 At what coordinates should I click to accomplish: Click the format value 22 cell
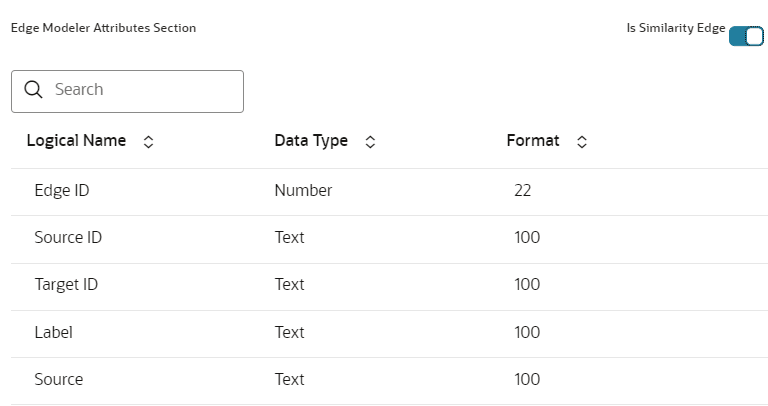click(x=523, y=190)
